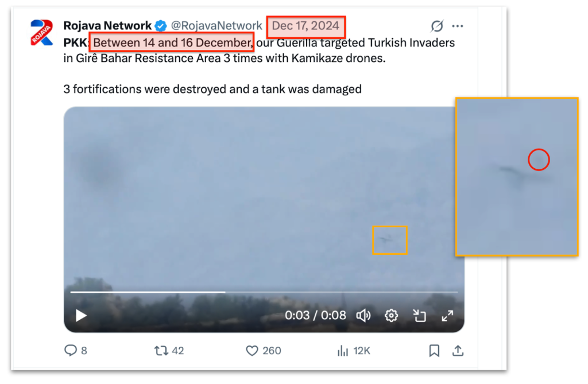
Task: Like the tweet with heart icon
Action: click(252, 350)
